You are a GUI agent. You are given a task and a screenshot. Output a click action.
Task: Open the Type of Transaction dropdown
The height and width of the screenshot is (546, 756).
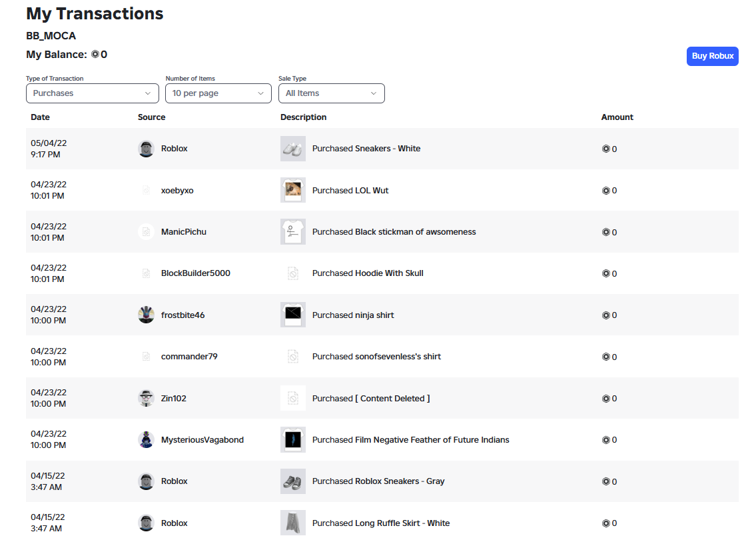pyautogui.click(x=93, y=93)
